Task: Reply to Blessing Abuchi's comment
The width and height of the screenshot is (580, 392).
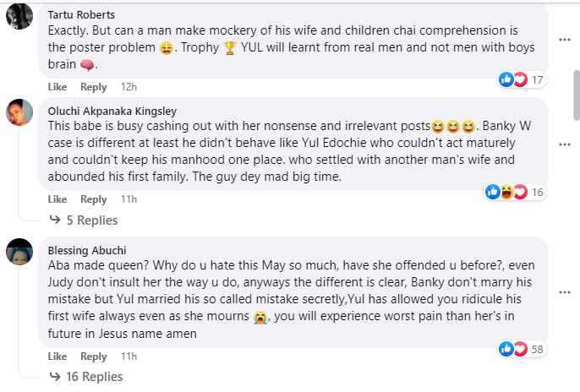Action: (x=94, y=356)
